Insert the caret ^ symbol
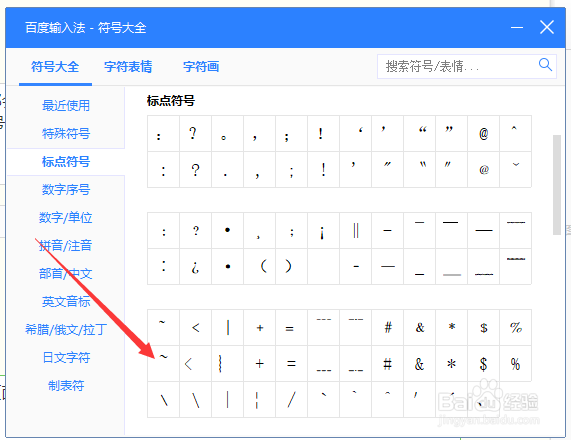This screenshot has width=571, height=440. (516, 134)
